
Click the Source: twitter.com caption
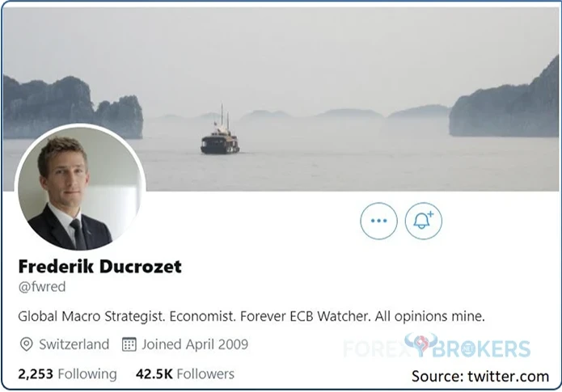click(480, 376)
